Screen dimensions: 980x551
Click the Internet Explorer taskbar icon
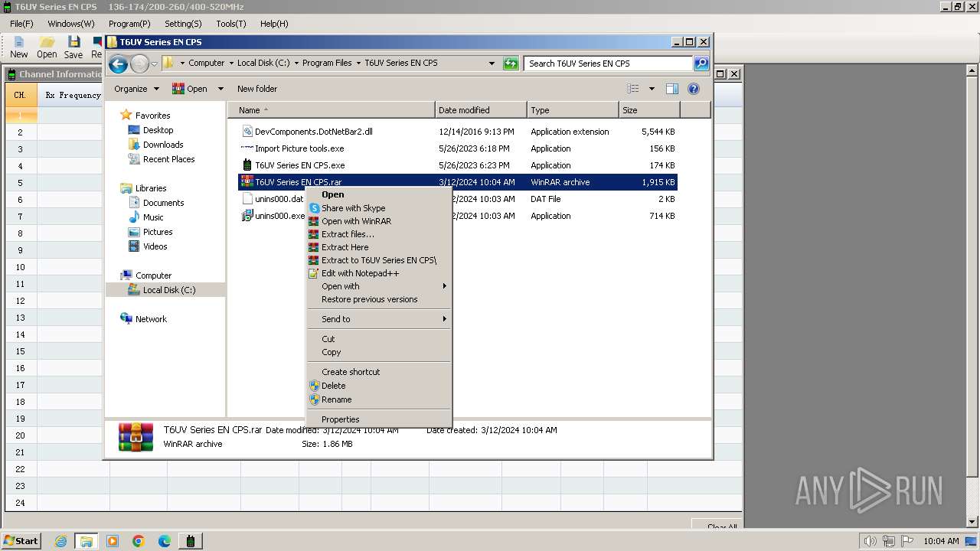point(60,541)
